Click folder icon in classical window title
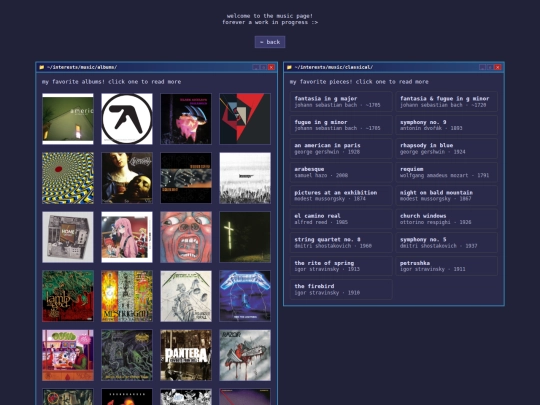 click(289, 67)
